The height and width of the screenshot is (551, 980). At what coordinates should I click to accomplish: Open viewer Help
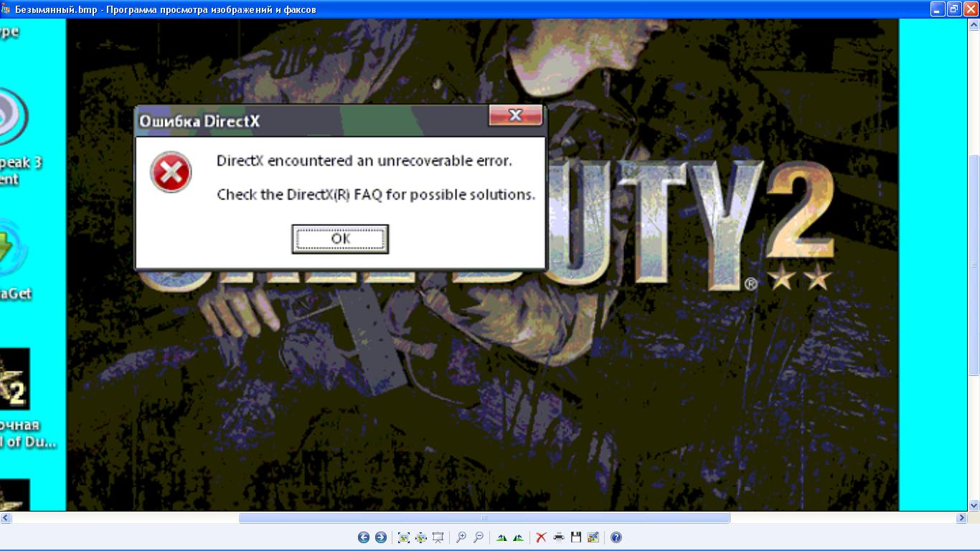tap(616, 537)
